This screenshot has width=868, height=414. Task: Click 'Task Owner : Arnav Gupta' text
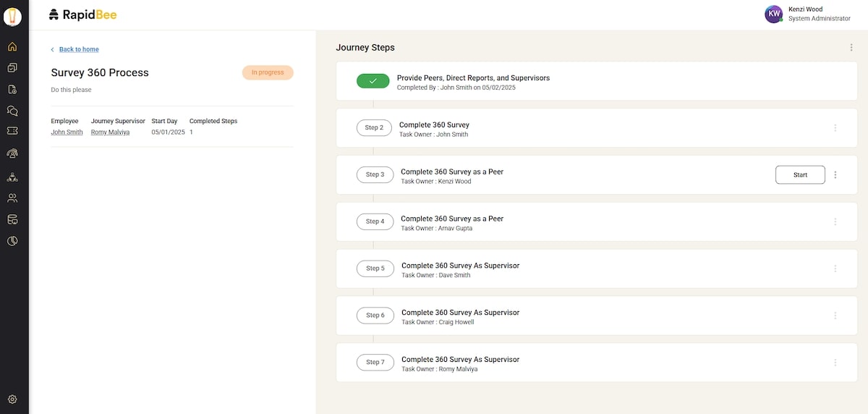point(437,229)
